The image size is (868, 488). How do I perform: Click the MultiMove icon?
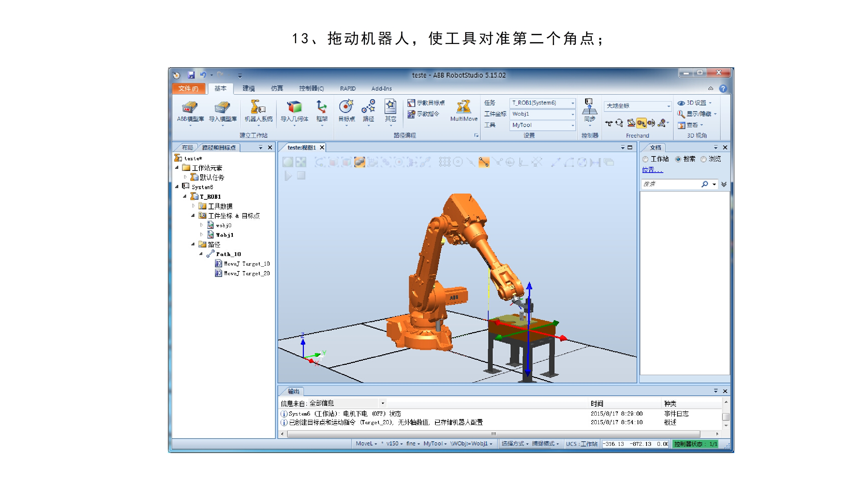(x=464, y=111)
